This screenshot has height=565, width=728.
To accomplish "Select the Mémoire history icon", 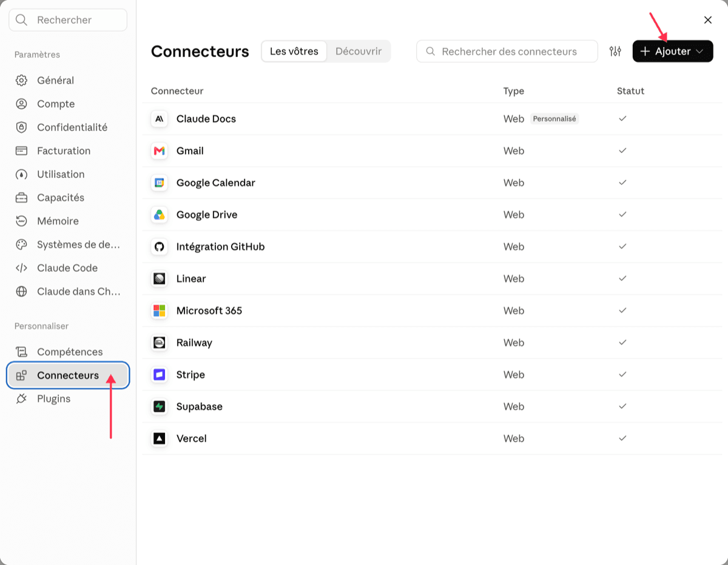I will click(x=21, y=221).
